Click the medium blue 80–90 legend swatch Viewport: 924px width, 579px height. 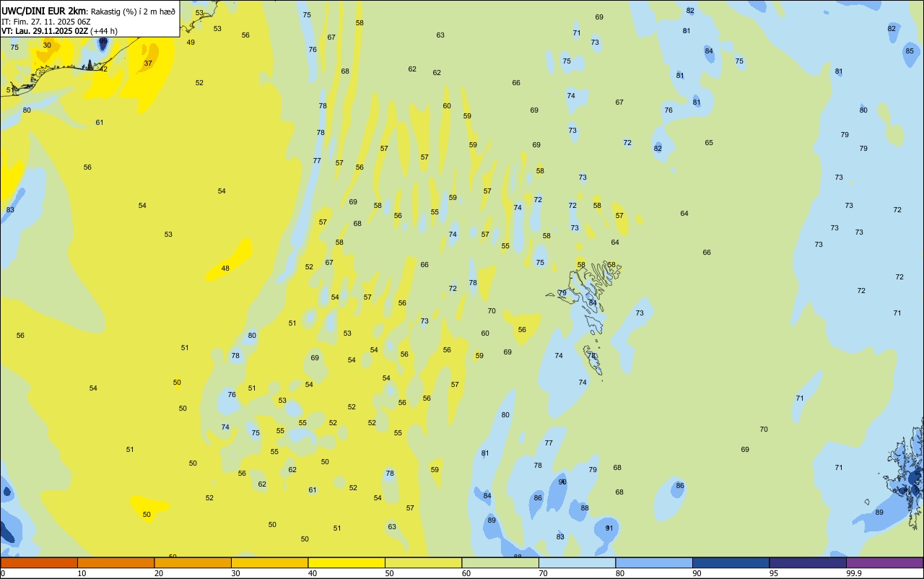click(654, 562)
